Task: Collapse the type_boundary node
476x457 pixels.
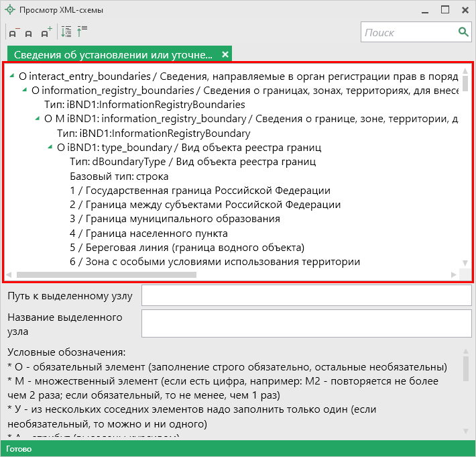Action: click(51, 148)
